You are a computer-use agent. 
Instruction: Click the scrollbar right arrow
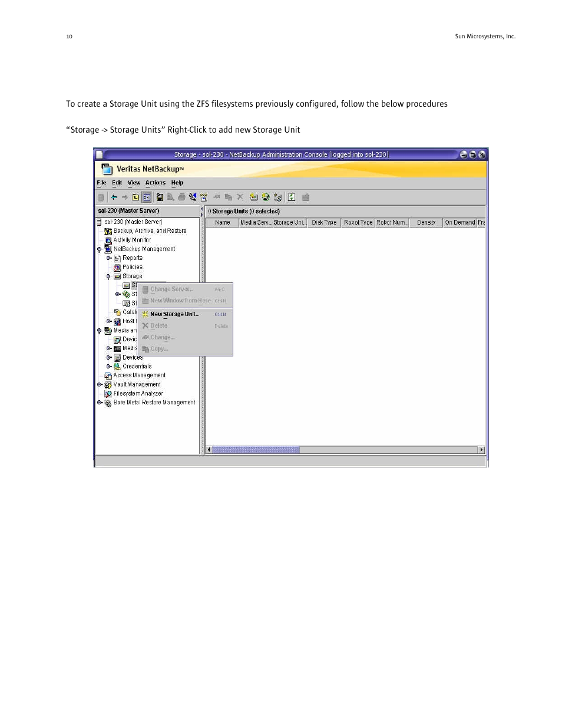coord(481,450)
